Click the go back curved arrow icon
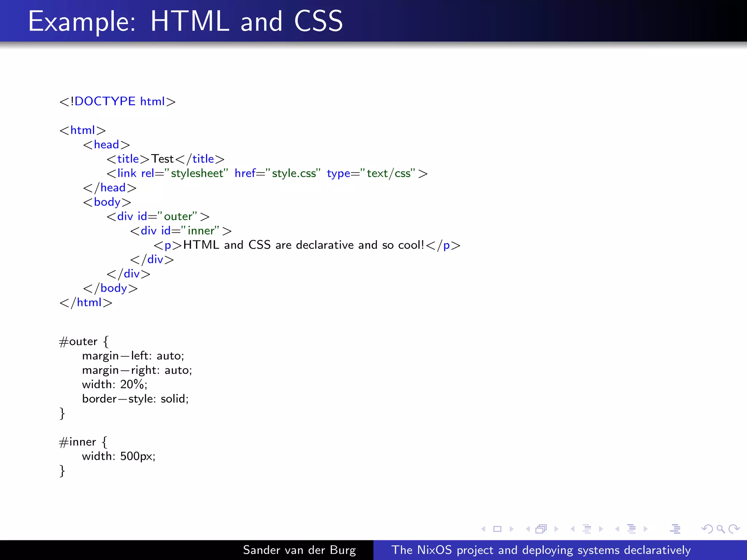 coord(707,529)
